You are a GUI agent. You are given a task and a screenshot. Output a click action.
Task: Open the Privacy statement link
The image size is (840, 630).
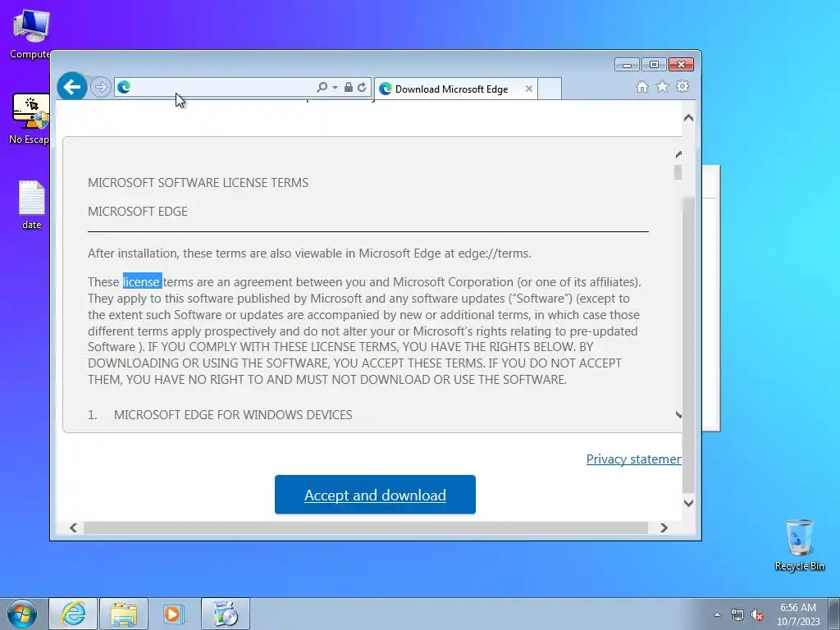634,459
